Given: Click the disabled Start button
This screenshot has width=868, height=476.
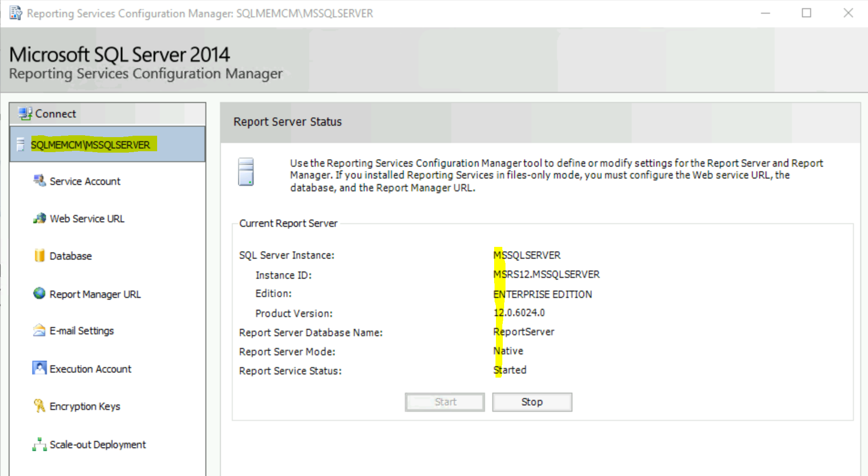Looking at the screenshot, I should click(x=445, y=402).
